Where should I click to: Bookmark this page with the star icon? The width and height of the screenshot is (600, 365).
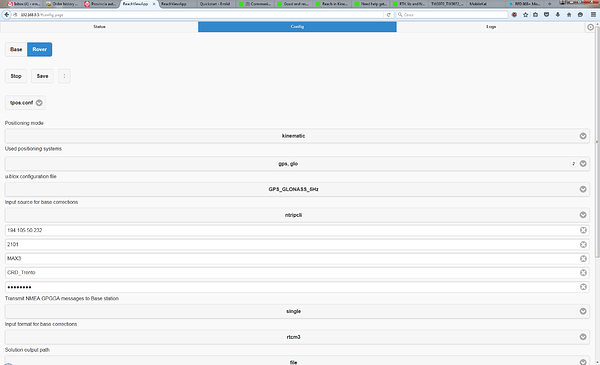pyautogui.click(x=525, y=15)
